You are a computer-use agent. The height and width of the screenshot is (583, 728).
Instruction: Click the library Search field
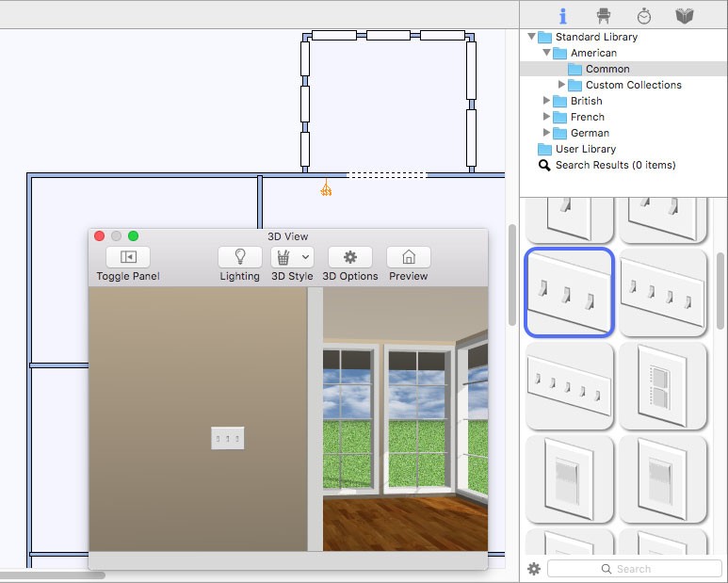click(634, 569)
